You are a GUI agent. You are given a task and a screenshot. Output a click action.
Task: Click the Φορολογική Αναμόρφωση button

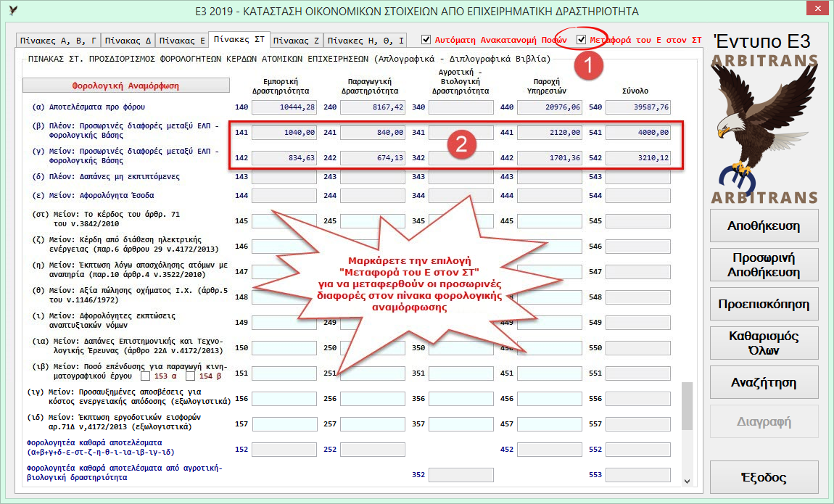pyautogui.click(x=126, y=86)
